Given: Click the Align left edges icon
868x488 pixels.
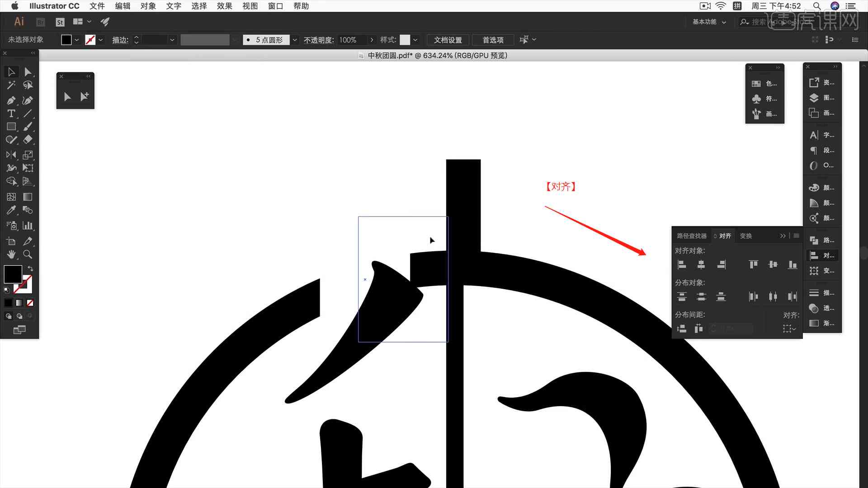Looking at the screenshot, I should tap(681, 264).
